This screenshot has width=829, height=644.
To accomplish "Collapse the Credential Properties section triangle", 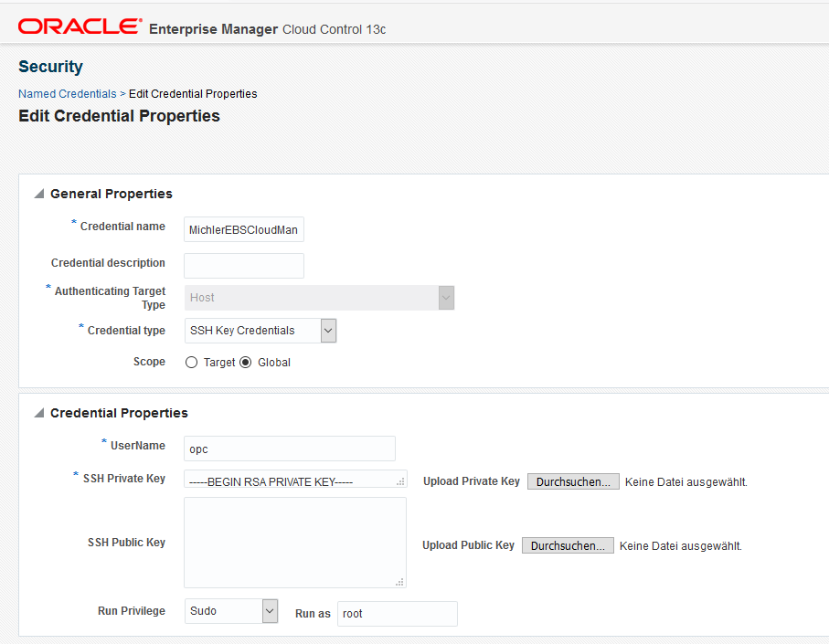I will 39,413.
